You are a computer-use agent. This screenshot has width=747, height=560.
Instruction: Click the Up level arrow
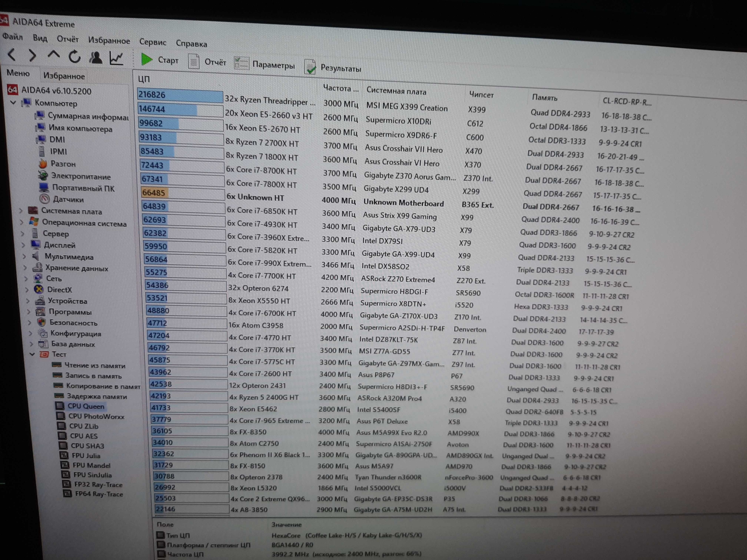54,55
